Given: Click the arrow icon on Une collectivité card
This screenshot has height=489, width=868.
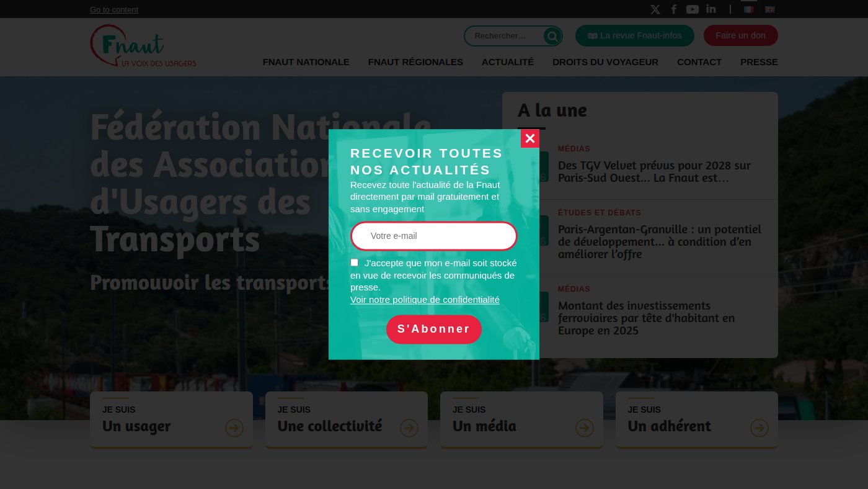Looking at the screenshot, I should (x=409, y=428).
